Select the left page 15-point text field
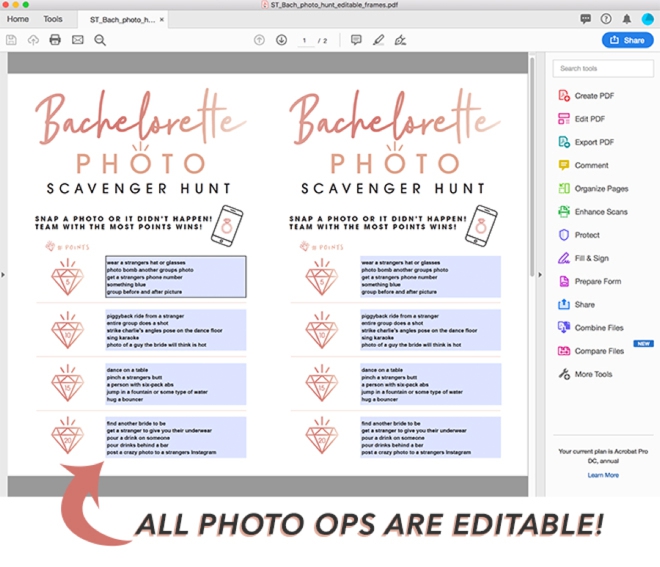 [x=176, y=384]
